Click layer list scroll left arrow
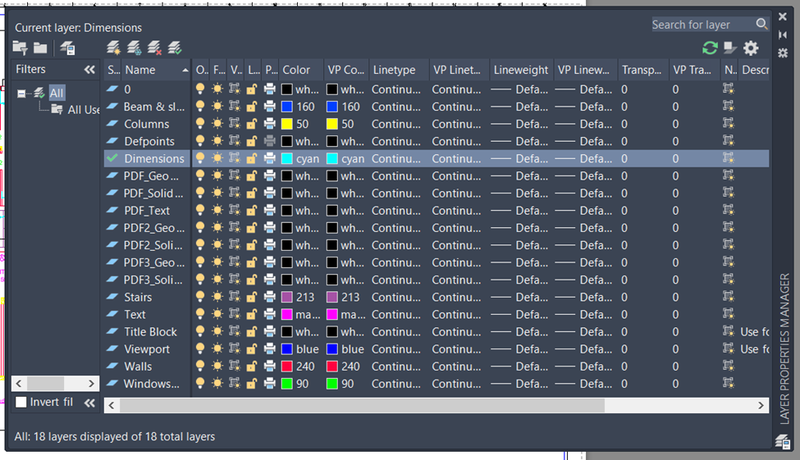The width and height of the screenshot is (800, 460). coord(112,405)
